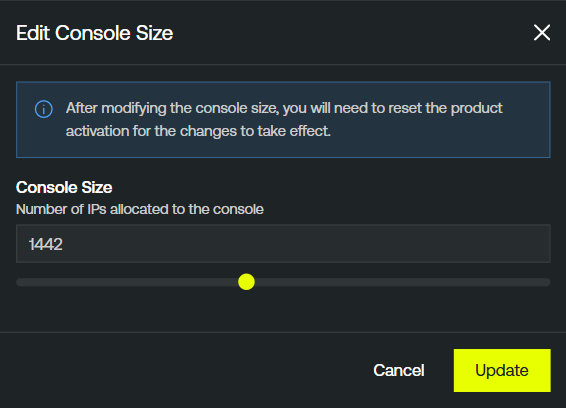Set slider to its minimum end
The width and height of the screenshot is (566, 408).
[19, 282]
